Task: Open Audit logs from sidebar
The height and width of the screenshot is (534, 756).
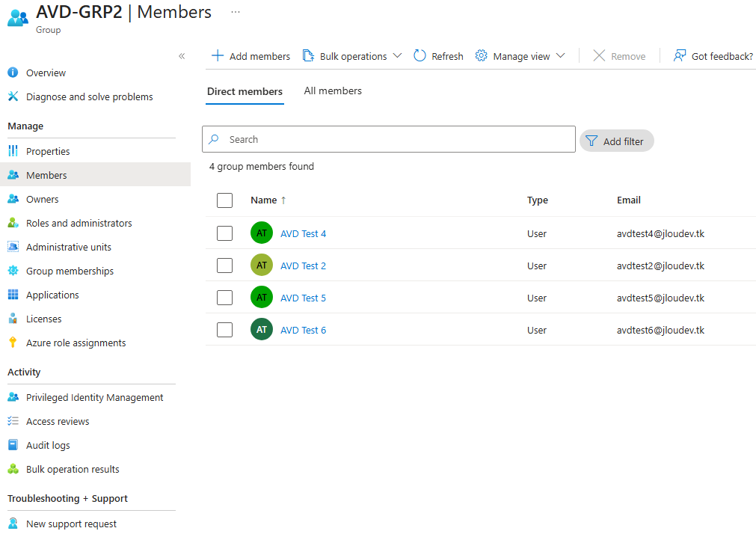Action: (48, 445)
